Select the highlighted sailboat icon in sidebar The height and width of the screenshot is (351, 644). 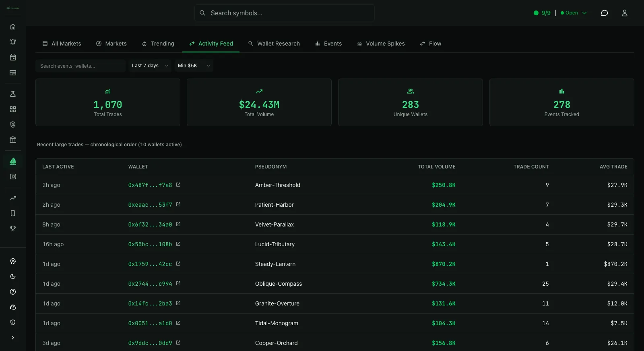13,161
